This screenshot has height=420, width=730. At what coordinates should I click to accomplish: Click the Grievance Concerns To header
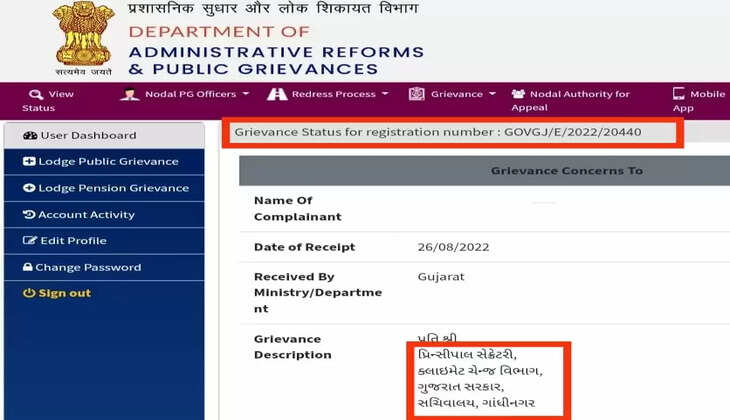[x=566, y=171]
